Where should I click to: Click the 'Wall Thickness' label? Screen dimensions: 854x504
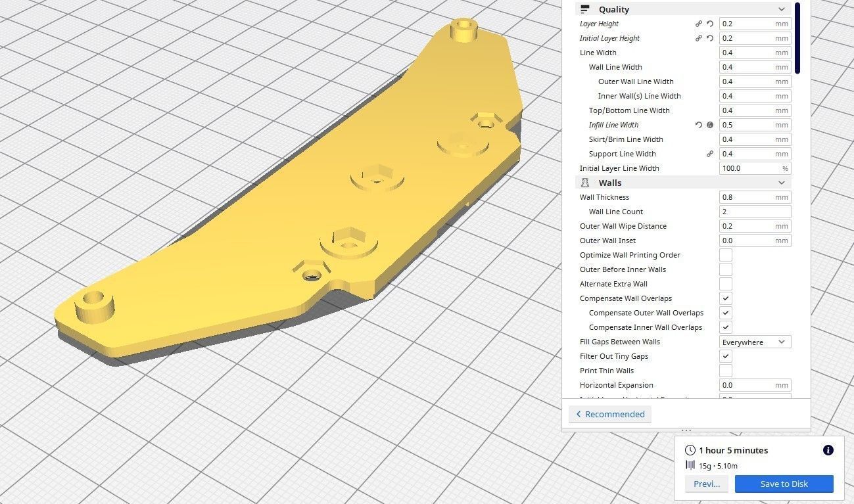pos(604,197)
